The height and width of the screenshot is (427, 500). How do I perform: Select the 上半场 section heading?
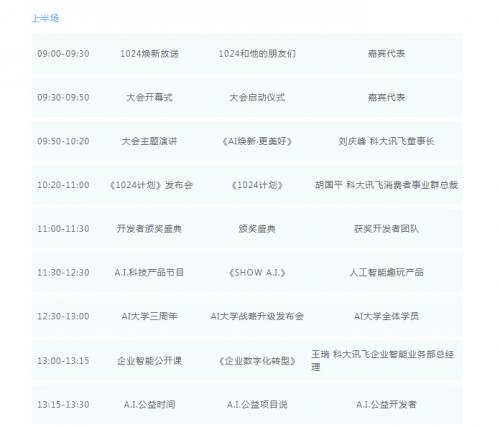click(45, 18)
